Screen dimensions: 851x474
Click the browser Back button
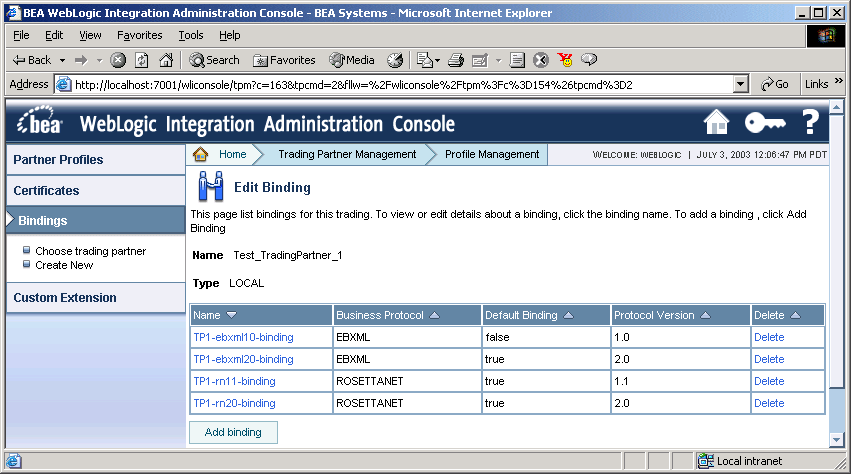[32, 60]
